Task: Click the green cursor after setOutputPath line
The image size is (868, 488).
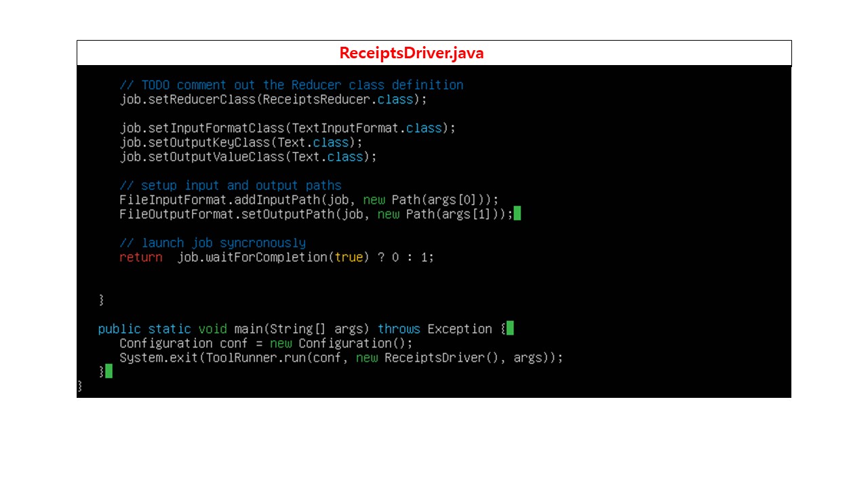Action: coord(517,214)
